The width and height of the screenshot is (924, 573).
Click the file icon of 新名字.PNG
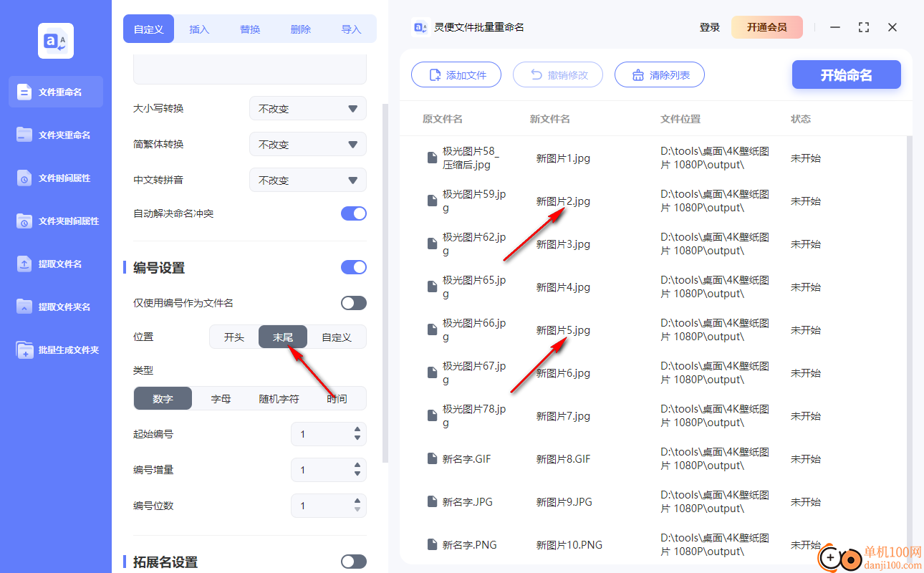[432, 544]
